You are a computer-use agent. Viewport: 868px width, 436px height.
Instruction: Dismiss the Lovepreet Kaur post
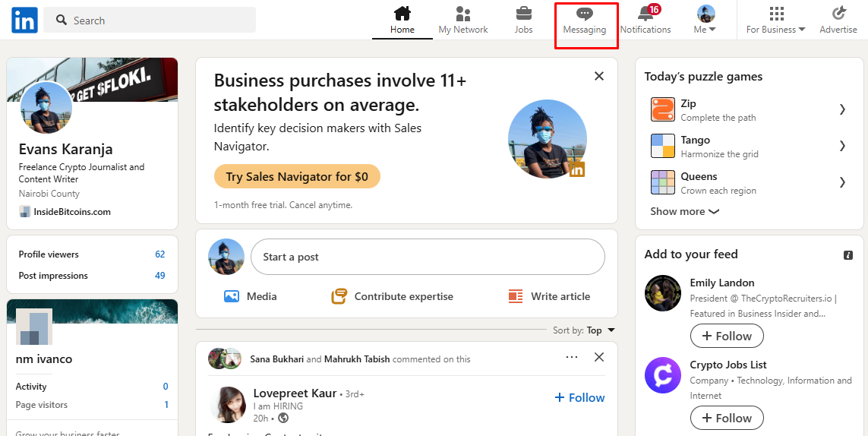tap(599, 357)
